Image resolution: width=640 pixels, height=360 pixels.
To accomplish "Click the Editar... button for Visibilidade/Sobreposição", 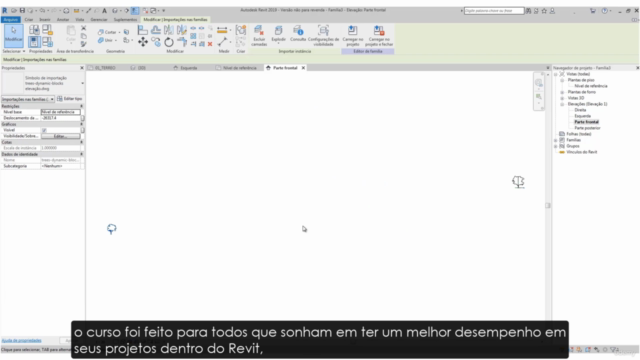I will click(60, 136).
